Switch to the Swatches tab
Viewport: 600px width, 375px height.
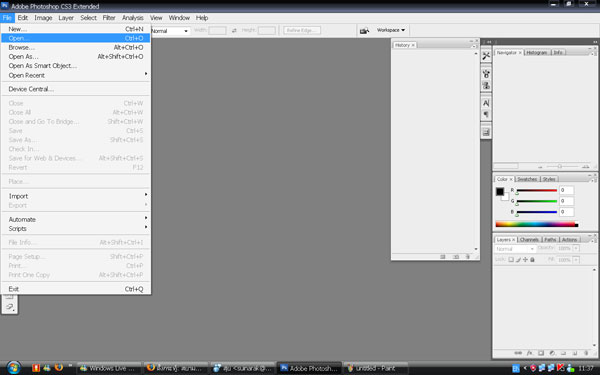pos(527,179)
